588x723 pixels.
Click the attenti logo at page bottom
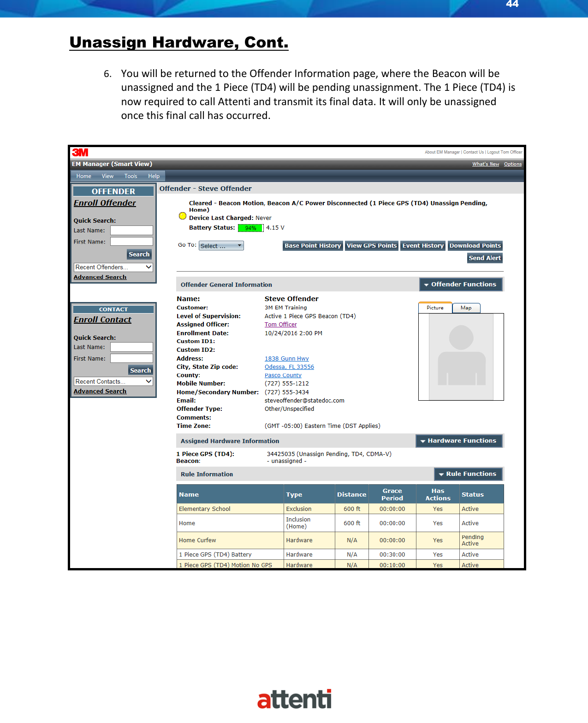[294, 699]
